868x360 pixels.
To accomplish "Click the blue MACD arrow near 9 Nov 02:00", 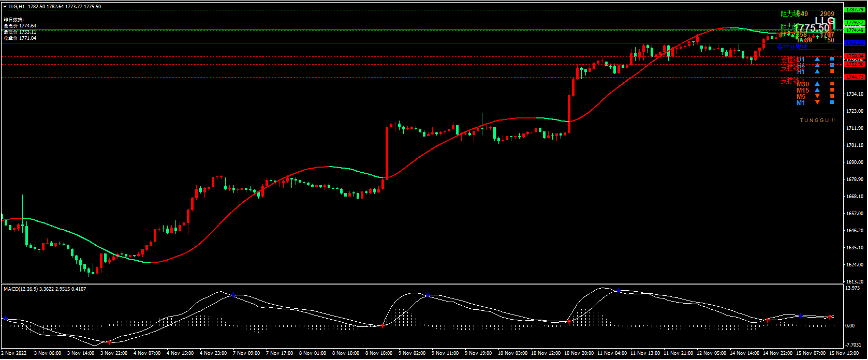I will 428,295.
